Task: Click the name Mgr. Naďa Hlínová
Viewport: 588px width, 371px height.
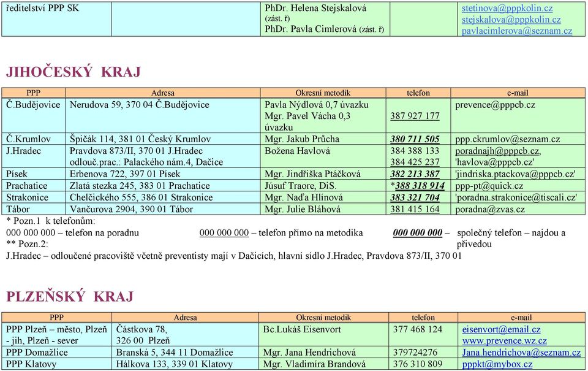Action: 304,197
